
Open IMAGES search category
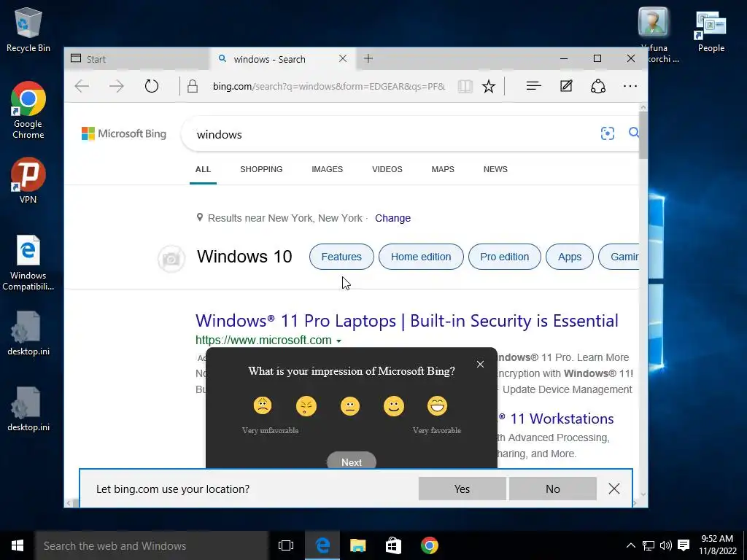tap(328, 169)
